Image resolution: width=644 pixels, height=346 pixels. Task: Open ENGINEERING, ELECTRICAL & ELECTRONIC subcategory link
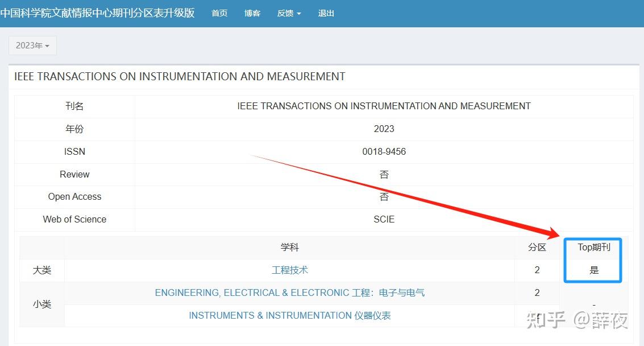pyautogui.click(x=289, y=293)
